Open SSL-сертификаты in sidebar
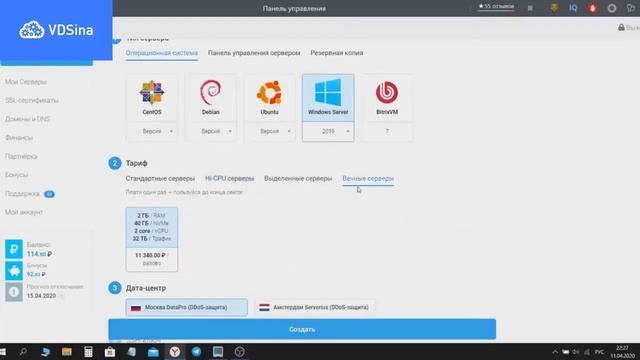Screen dimensions: 640x360 (x=31, y=100)
